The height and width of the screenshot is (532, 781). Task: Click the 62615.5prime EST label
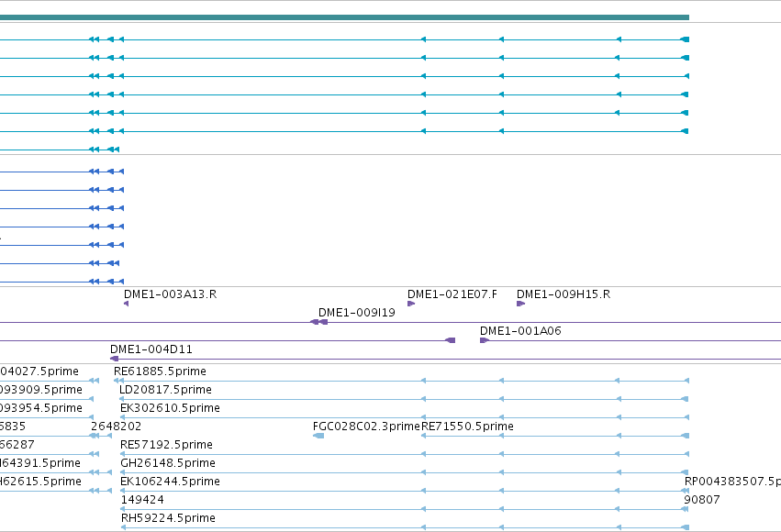41,482
